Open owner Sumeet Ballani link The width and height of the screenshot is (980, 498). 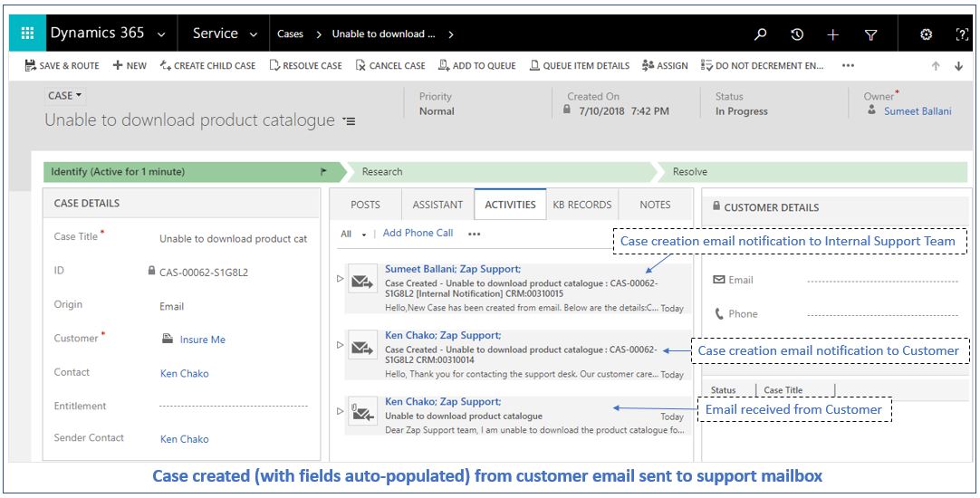pos(918,111)
